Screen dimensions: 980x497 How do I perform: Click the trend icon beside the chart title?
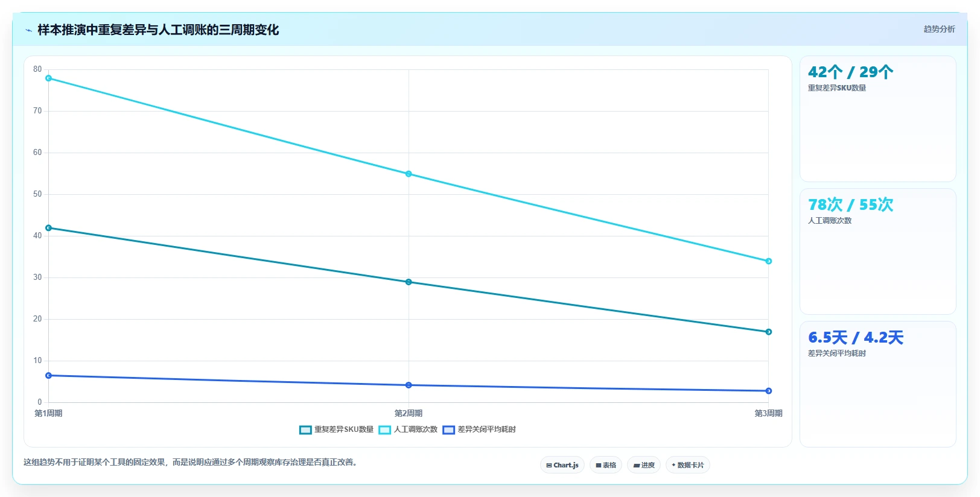28,30
